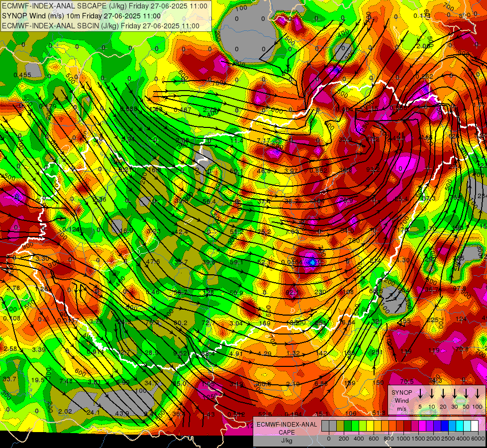
Task: Click the '142' value on the map
Action: [x=321, y=353]
